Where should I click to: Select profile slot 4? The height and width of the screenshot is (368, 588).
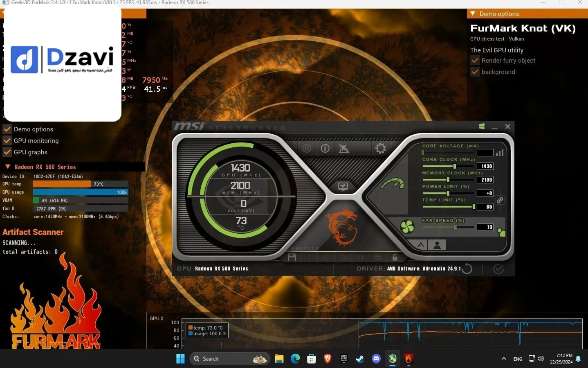360,257
